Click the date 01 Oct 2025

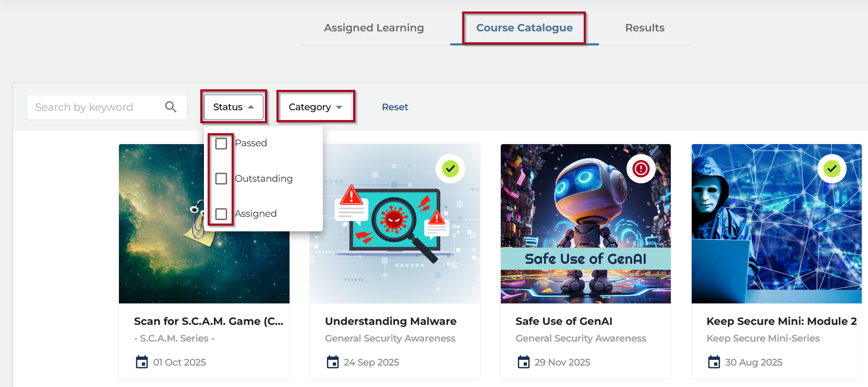click(x=179, y=362)
